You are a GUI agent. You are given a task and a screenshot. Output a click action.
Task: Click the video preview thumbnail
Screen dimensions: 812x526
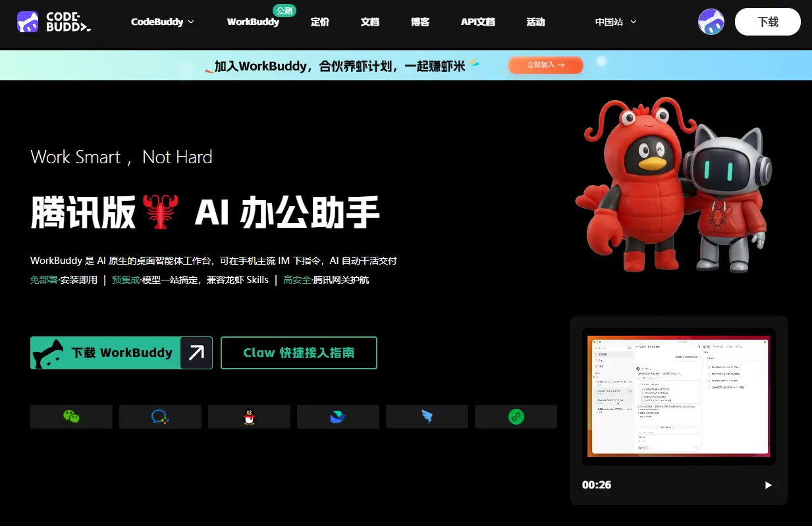pyautogui.click(x=678, y=397)
